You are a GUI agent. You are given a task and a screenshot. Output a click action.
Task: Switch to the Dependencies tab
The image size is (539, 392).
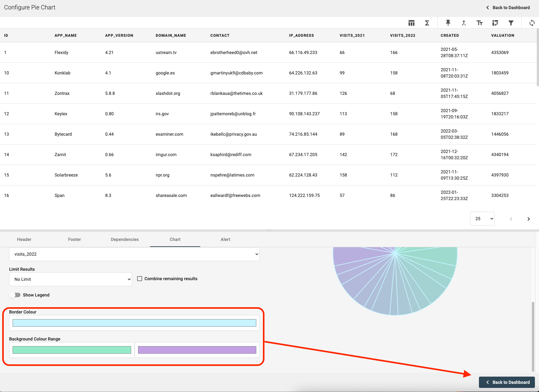(125, 239)
